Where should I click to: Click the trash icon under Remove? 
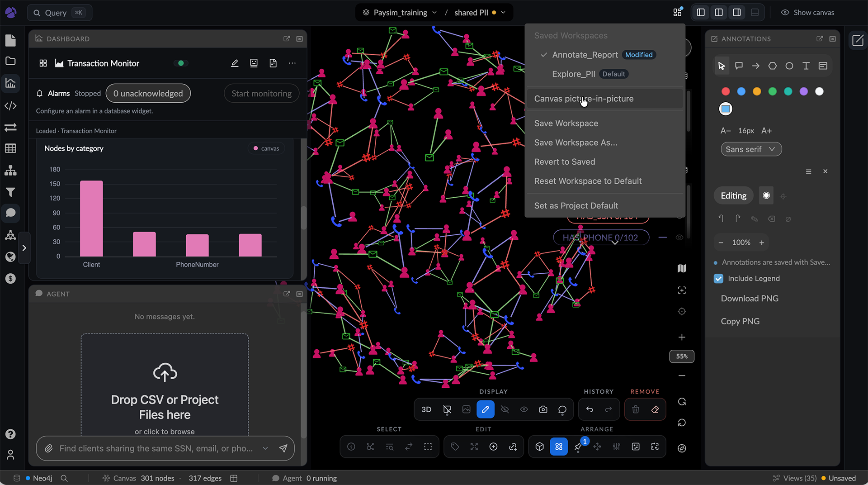(x=636, y=409)
